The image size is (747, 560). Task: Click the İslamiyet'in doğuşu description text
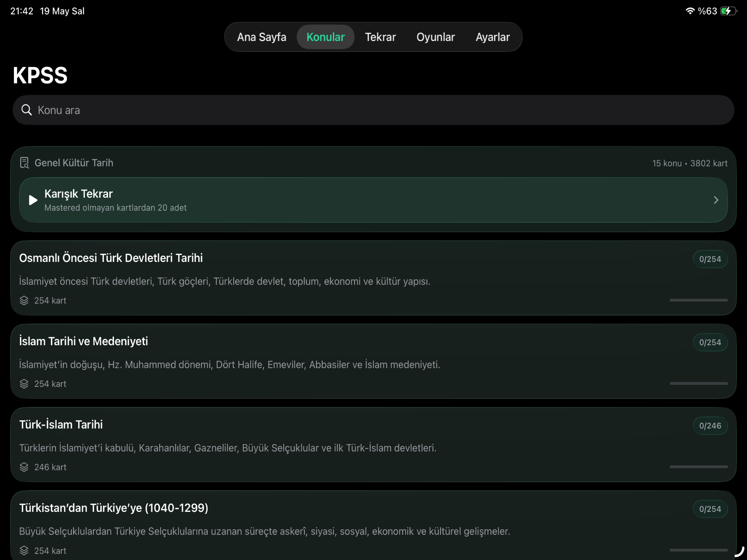click(230, 364)
